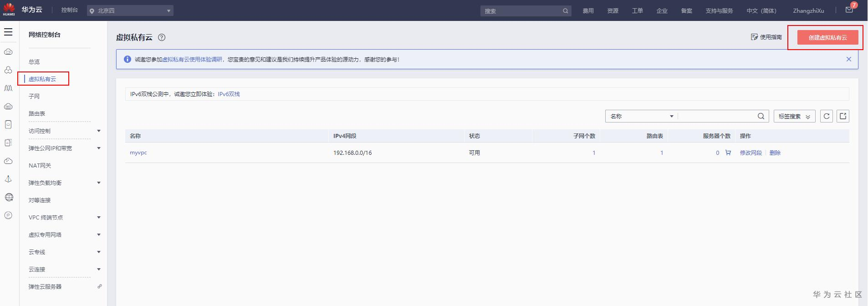Open the external link icon beside 弹性云服务器
This screenshot has height=306, width=868.
[100, 286]
